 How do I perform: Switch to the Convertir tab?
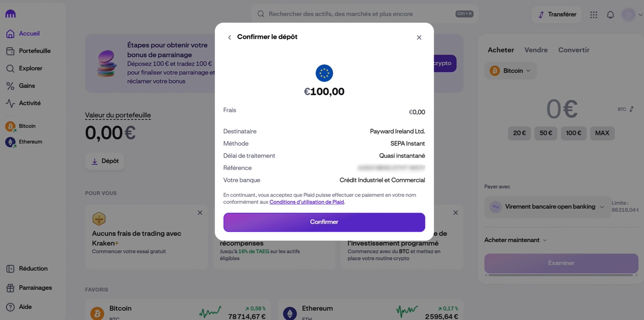click(x=574, y=50)
